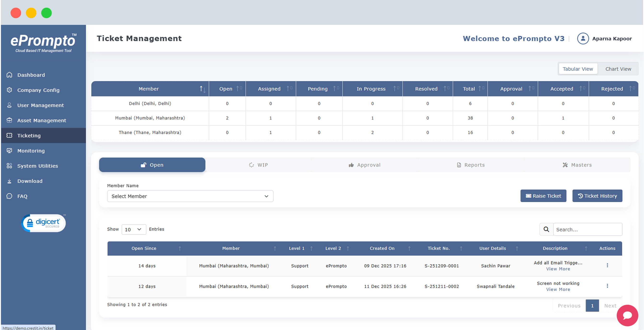This screenshot has width=644, height=330.
Task: Open the red chat bubble widget
Action: coord(627,315)
